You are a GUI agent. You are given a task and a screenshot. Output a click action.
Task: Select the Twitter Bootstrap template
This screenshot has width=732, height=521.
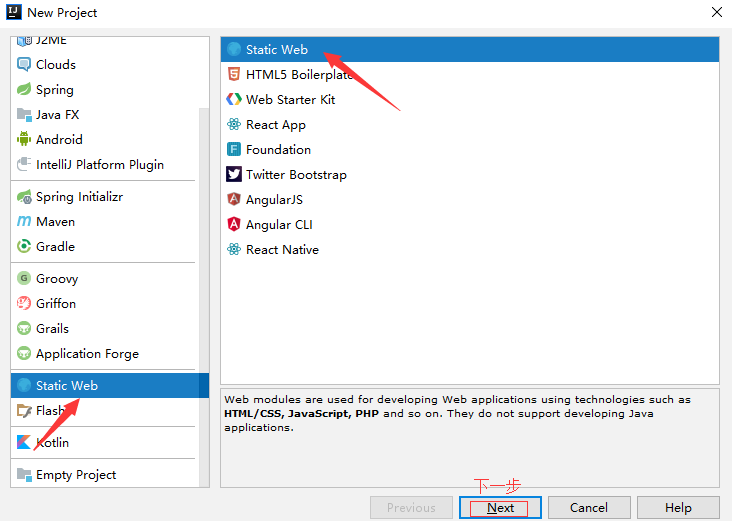[470, 174]
